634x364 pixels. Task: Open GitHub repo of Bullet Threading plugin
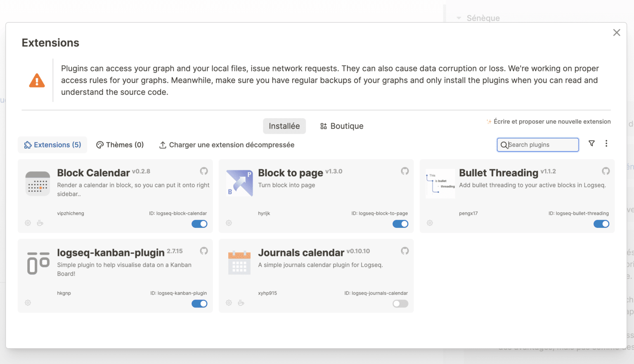606,171
